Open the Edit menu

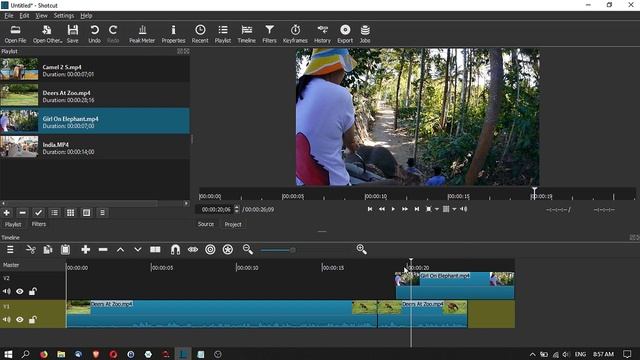(x=24, y=16)
